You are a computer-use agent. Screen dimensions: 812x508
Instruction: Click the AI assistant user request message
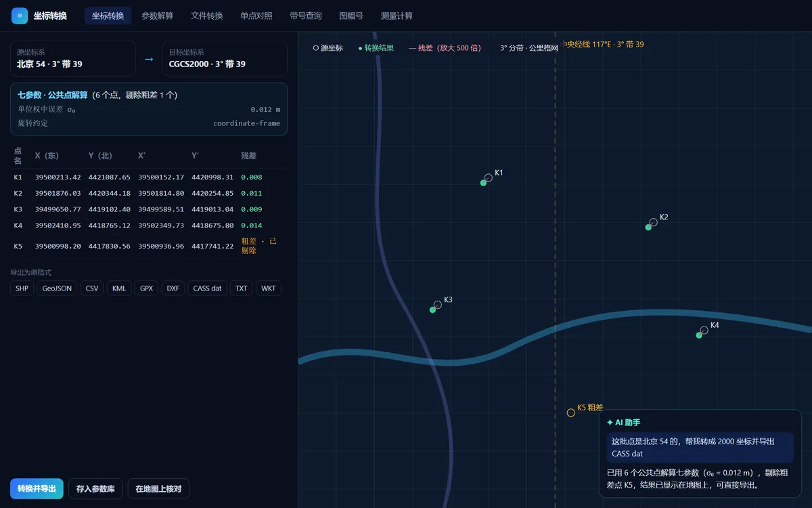point(700,448)
